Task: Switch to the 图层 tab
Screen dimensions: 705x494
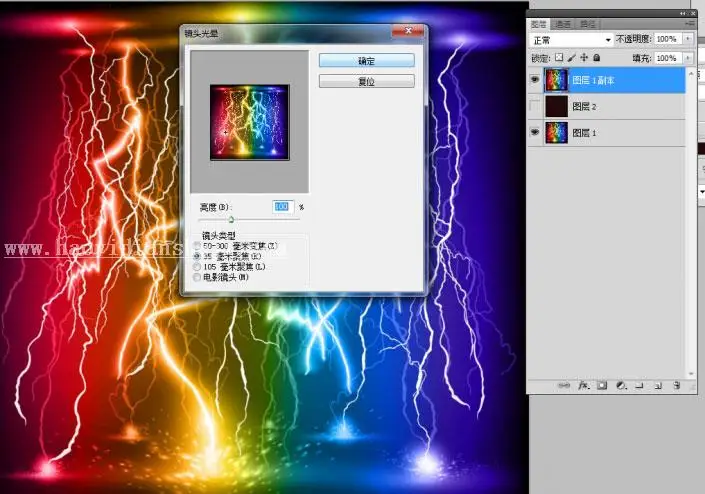Action: (x=538, y=24)
